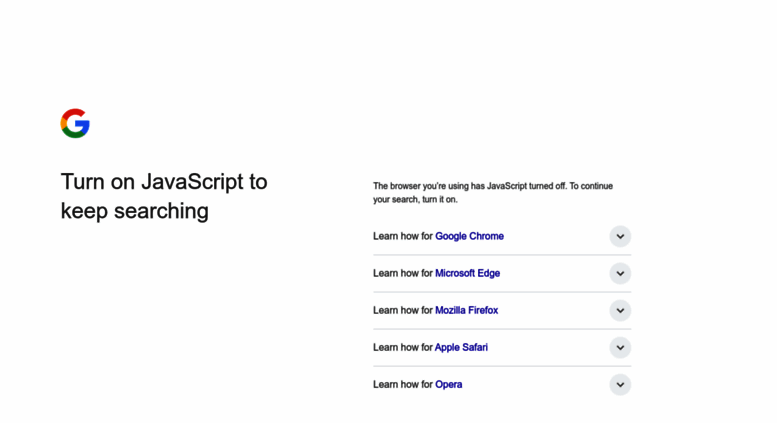Select the Opera link
The width and height of the screenshot is (777, 423).
[x=448, y=384]
